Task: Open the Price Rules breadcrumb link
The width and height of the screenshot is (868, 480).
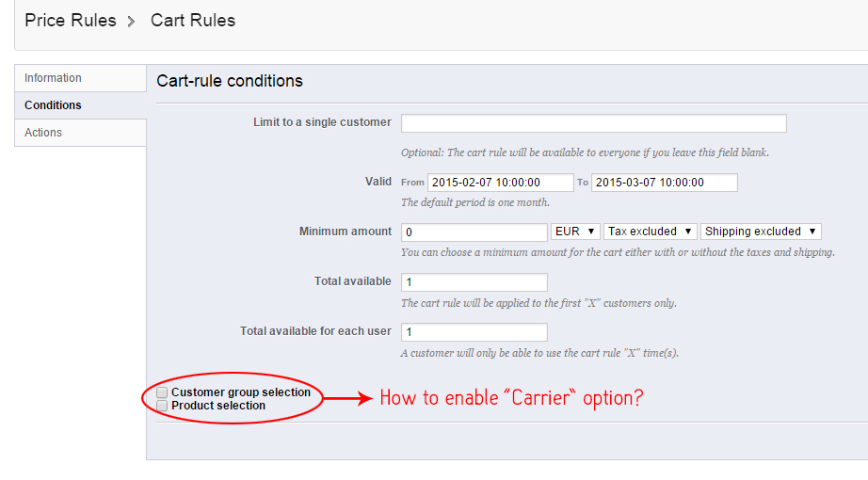Action: pyautogui.click(x=71, y=20)
